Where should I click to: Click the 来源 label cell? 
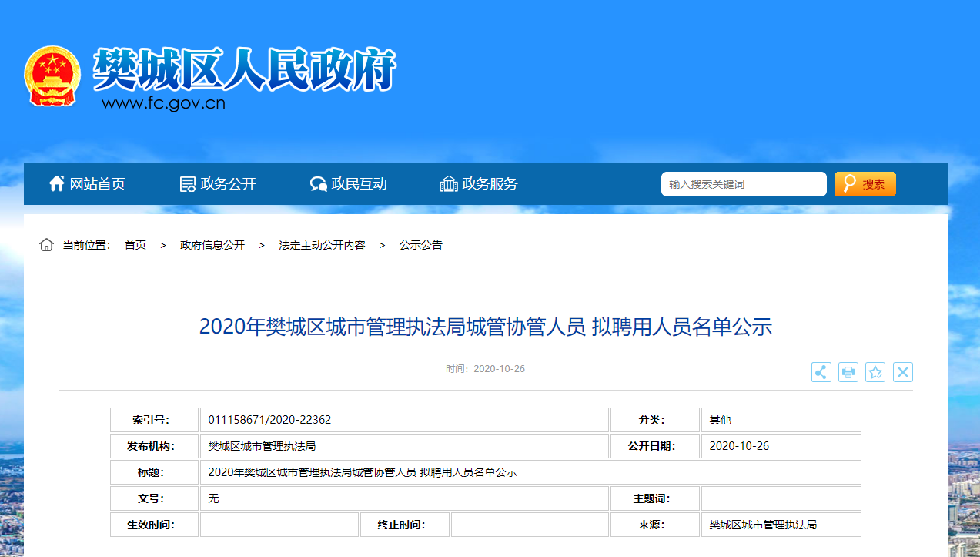click(655, 525)
